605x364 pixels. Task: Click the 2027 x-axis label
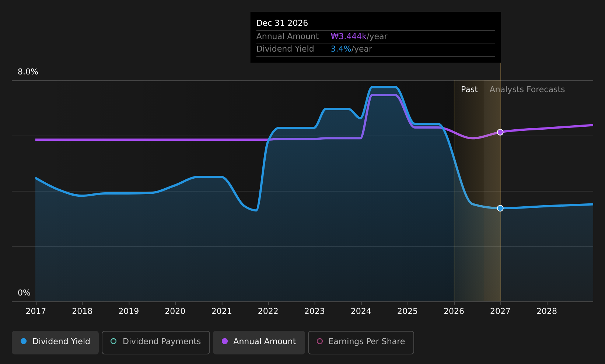click(x=500, y=311)
